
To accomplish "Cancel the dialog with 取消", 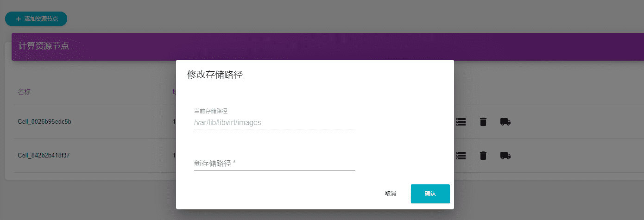I will coord(390,194).
